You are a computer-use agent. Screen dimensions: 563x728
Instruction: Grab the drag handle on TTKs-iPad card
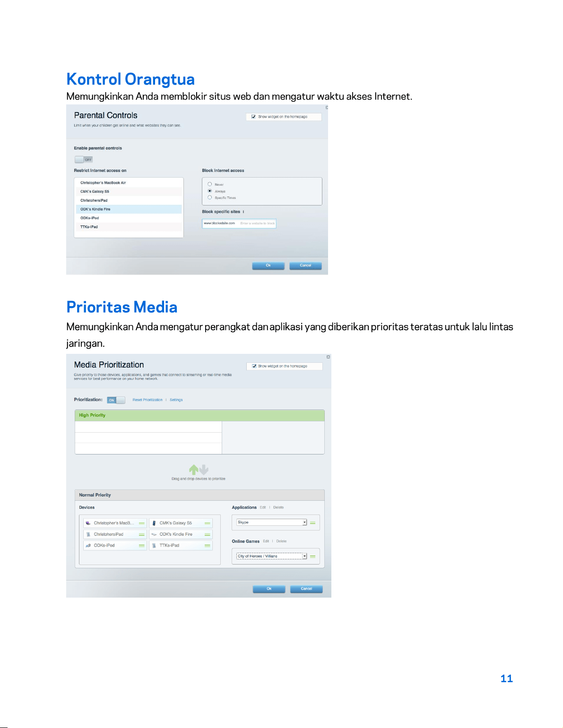tap(208, 545)
